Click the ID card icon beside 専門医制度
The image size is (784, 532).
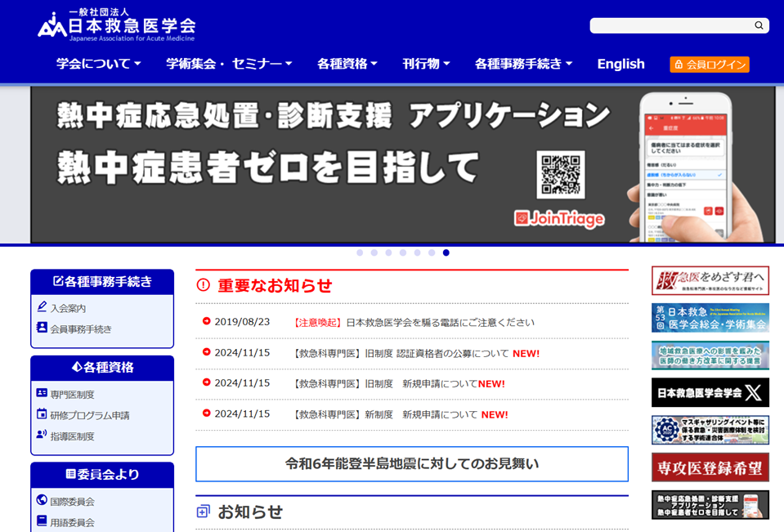[x=42, y=393]
